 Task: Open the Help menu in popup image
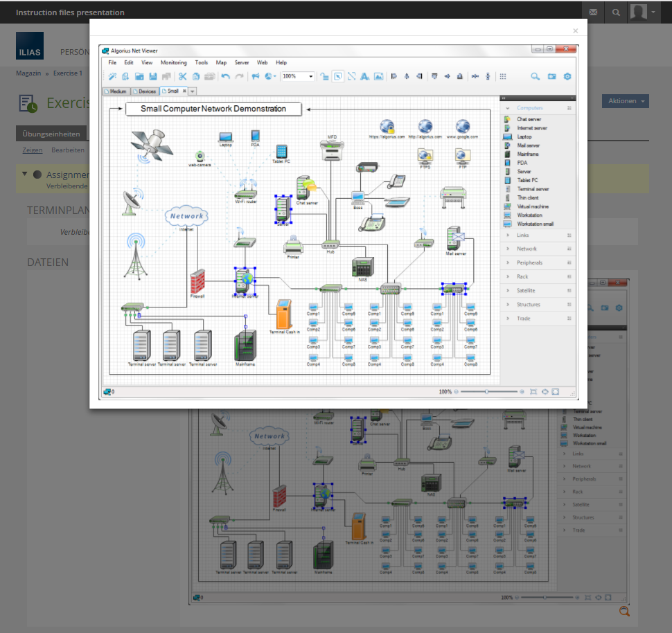281,62
